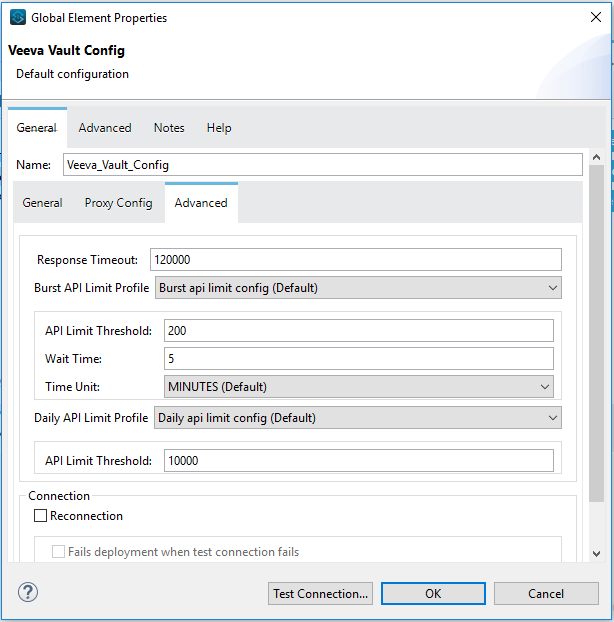
Task: Click the Time Unit label
Action: [x=72, y=386]
